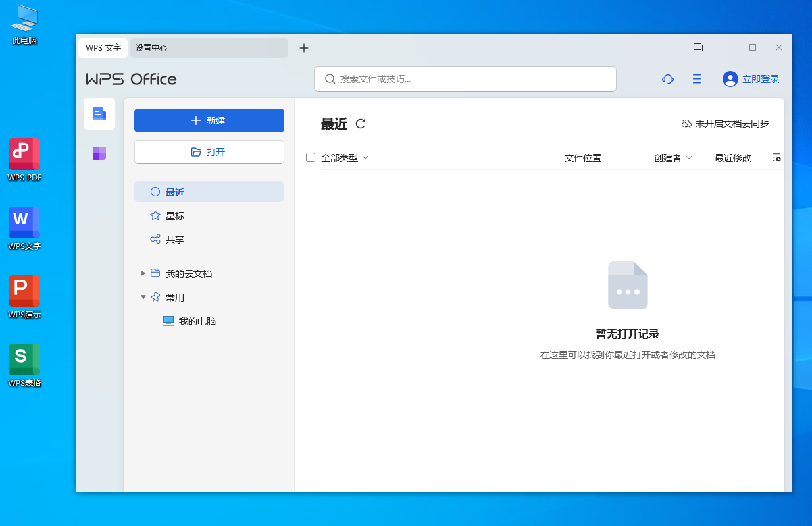812x526 pixels.
Task: Open the hamburger menu icon
Action: tap(697, 79)
